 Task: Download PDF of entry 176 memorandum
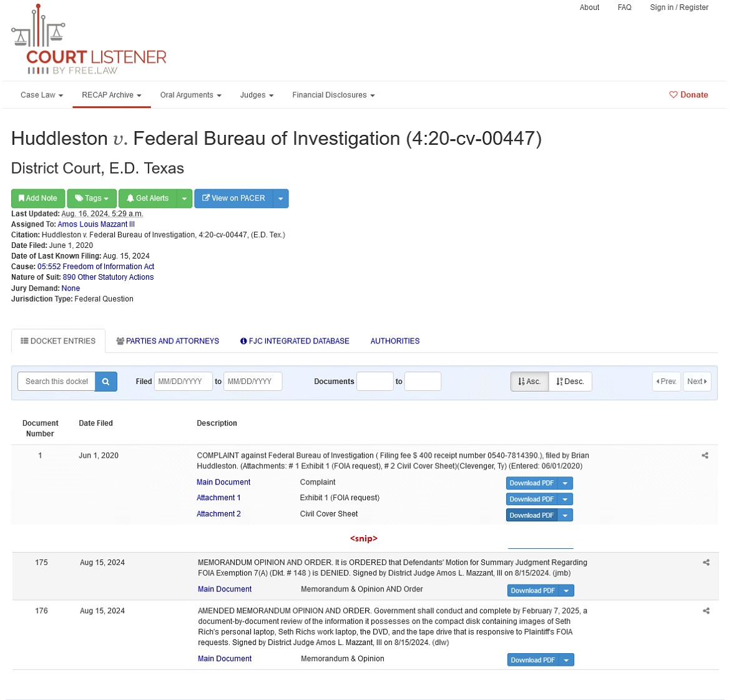(533, 660)
